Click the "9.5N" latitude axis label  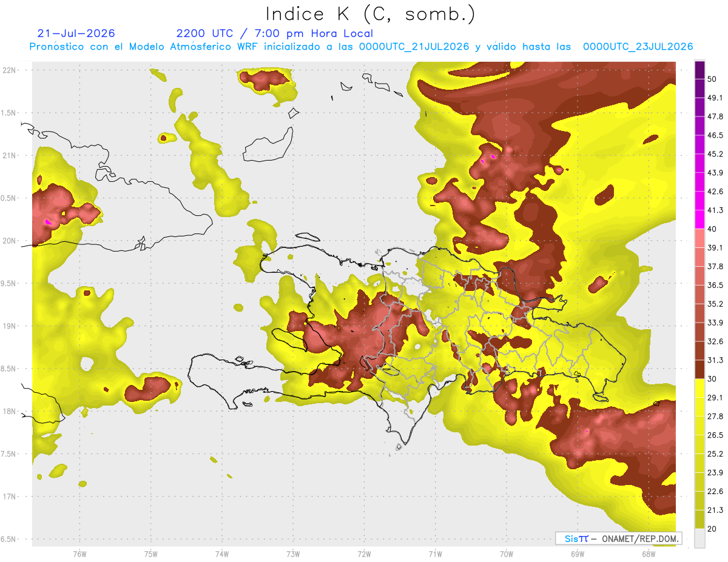[9, 283]
